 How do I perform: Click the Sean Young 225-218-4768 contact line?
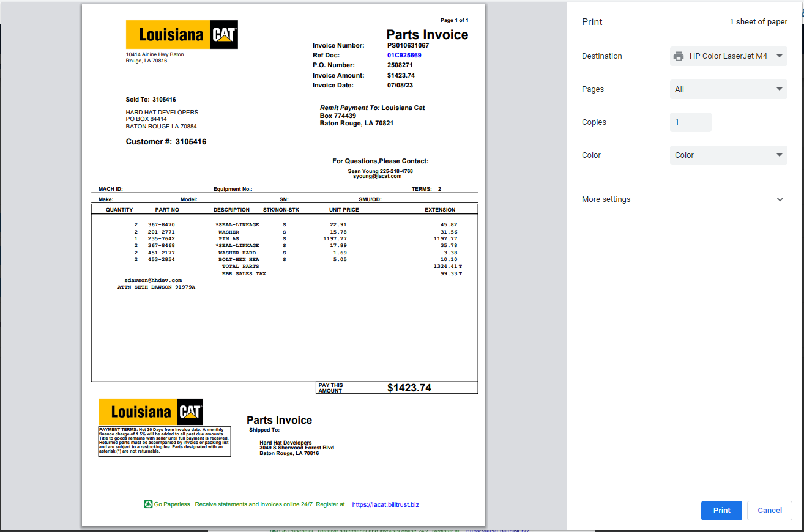(380, 171)
